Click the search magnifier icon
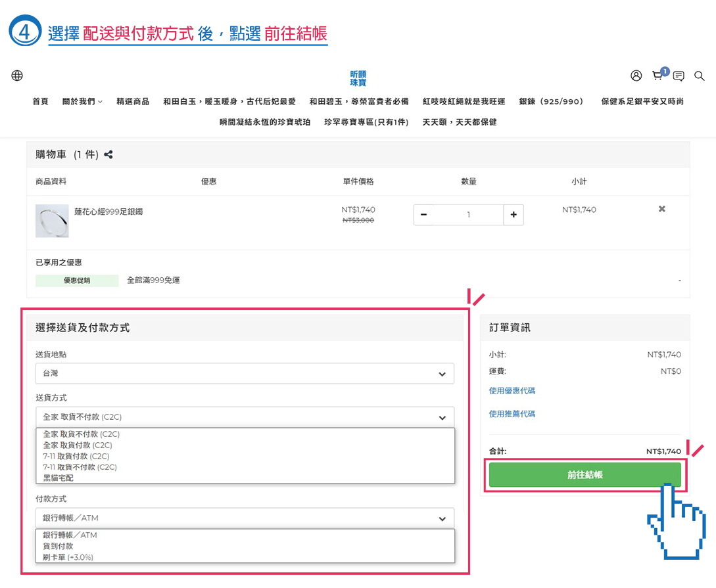Viewport: 716px width, 588px height. point(700,76)
